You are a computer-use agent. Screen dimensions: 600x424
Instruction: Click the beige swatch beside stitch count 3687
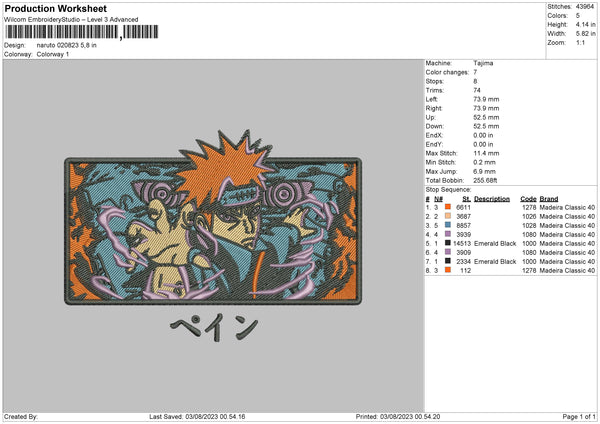pos(448,216)
